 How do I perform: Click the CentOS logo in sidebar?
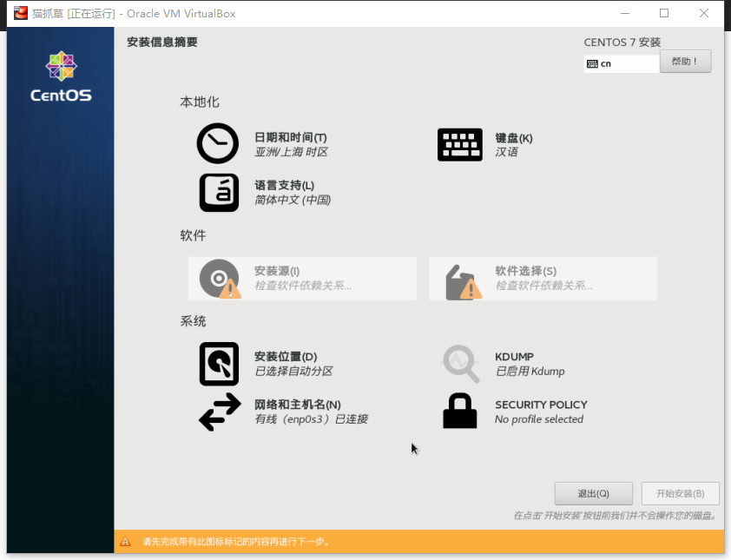(x=61, y=76)
